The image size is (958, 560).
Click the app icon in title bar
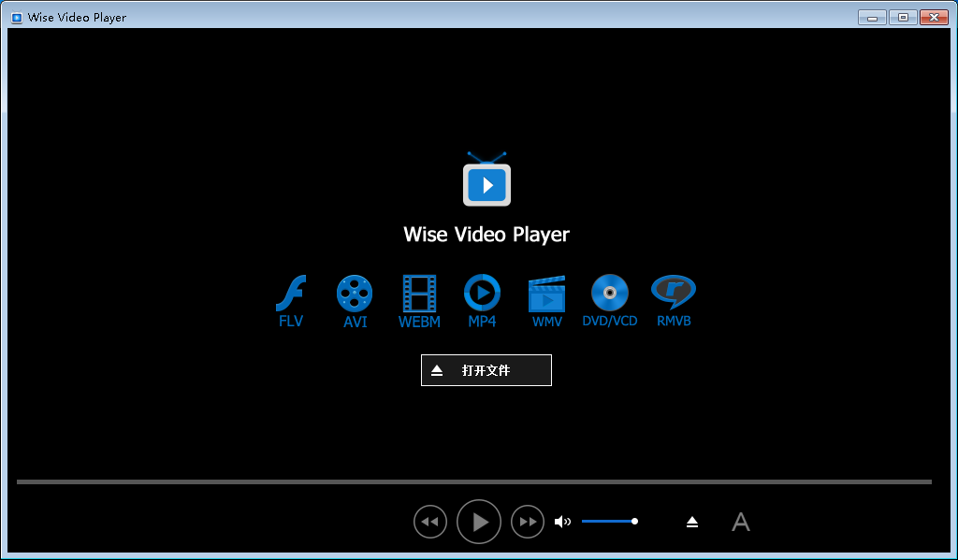pos(17,18)
